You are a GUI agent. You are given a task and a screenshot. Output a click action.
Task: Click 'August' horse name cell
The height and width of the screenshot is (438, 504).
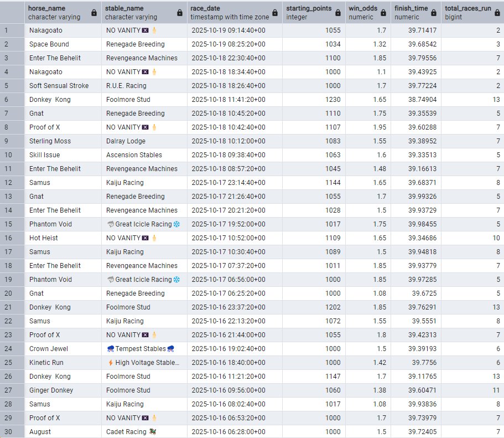point(63,431)
